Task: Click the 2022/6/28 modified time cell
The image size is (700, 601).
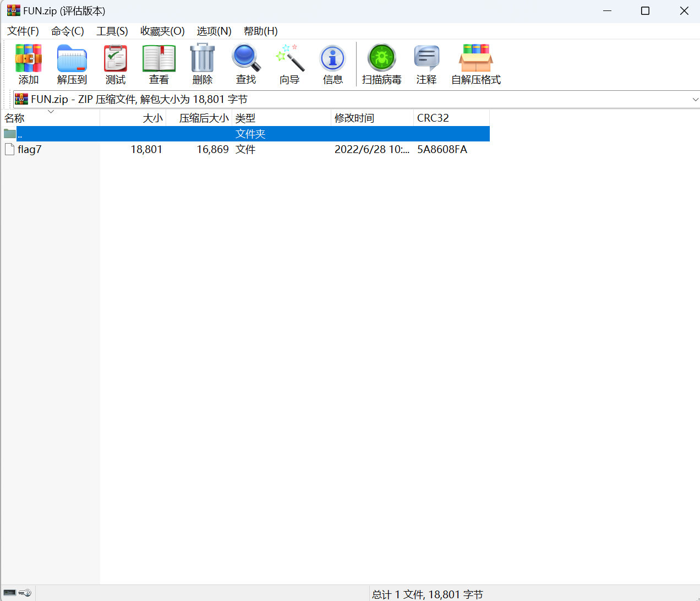Action: pyautogui.click(x=372, y=149)
